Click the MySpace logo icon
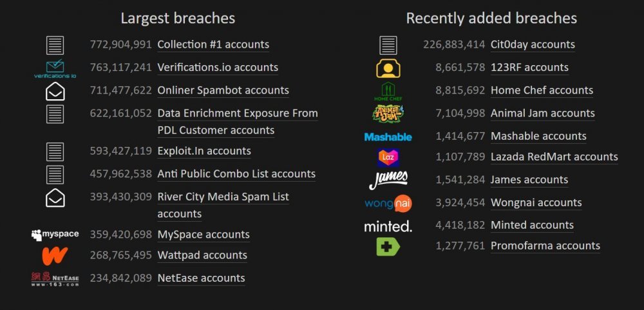 (55, 235)
